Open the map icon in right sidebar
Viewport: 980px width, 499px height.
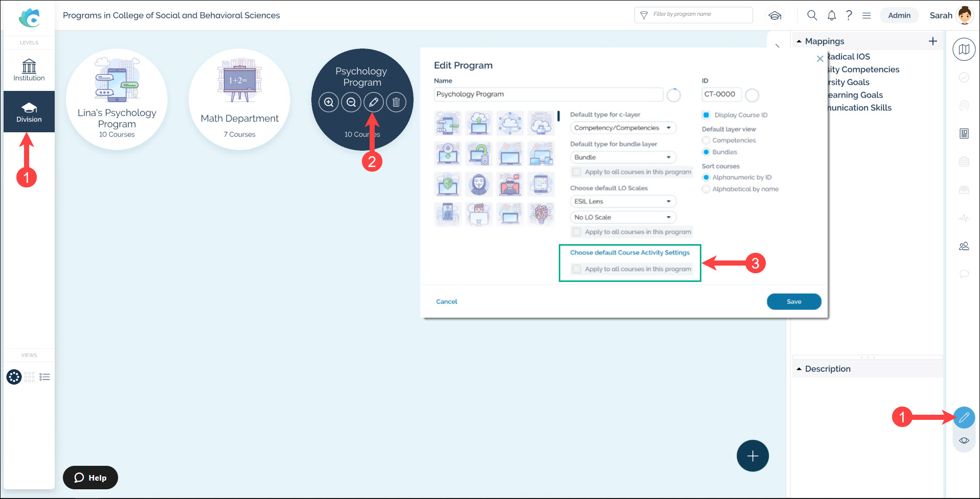point(964,50)
